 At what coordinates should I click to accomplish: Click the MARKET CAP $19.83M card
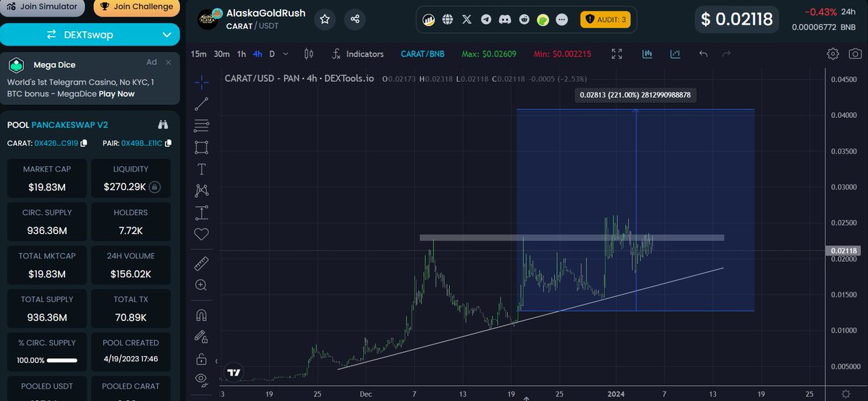(x=46, y=179)
